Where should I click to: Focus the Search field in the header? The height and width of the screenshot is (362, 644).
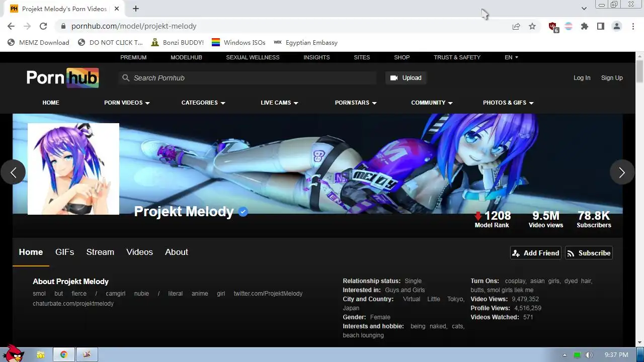tap(248, 78)
